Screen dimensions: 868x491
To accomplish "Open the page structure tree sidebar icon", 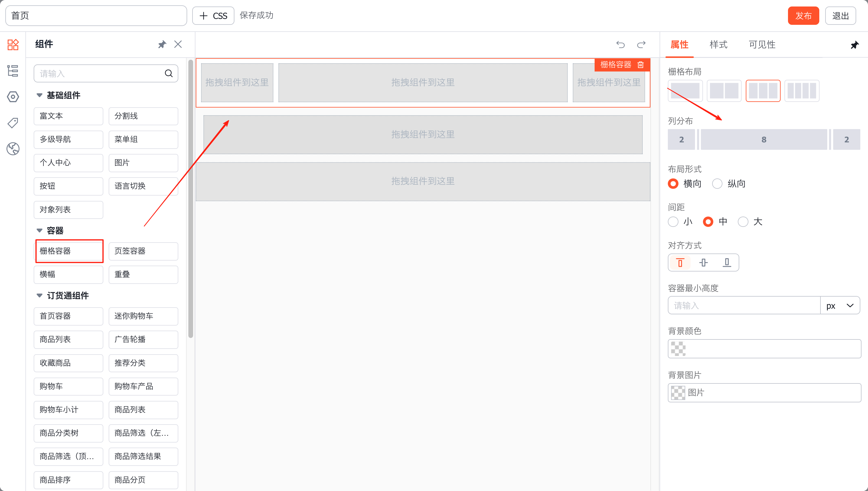I will (x=13, y=71).
